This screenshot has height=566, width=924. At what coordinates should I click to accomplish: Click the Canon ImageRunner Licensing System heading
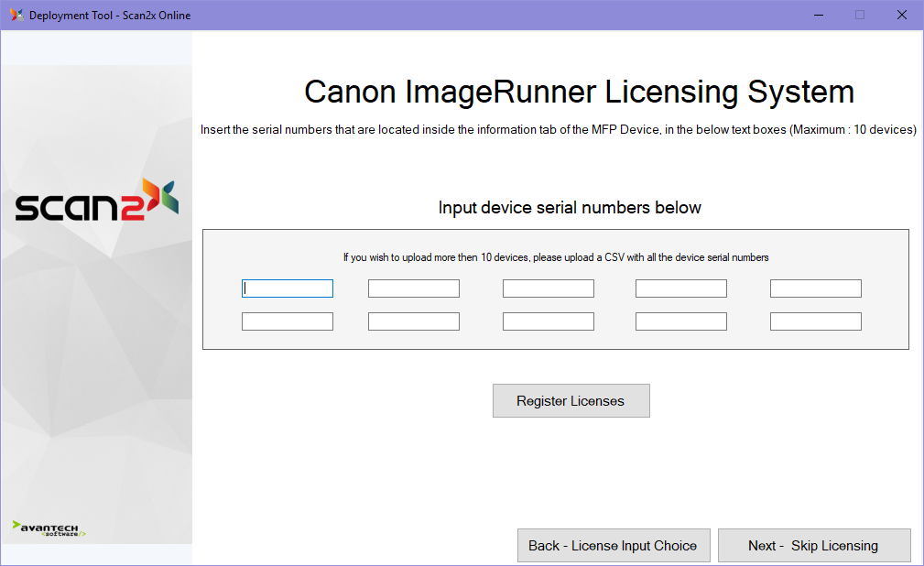click(579, 92)
